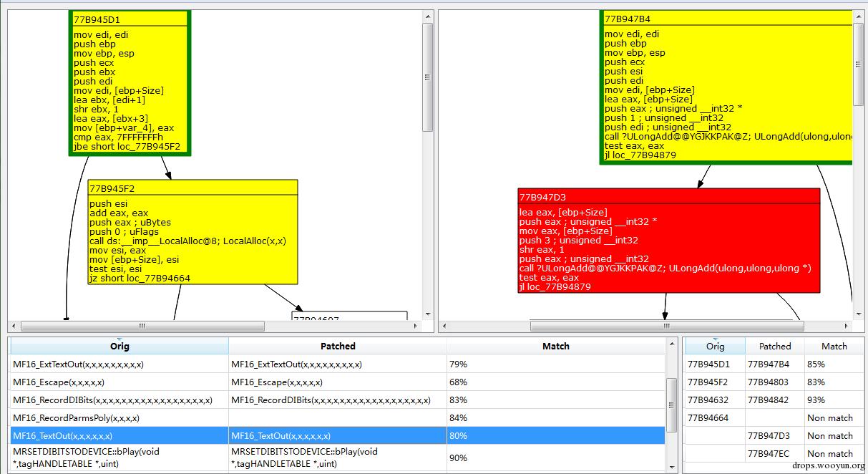Click 79% match value

click(x=556, y=364)
